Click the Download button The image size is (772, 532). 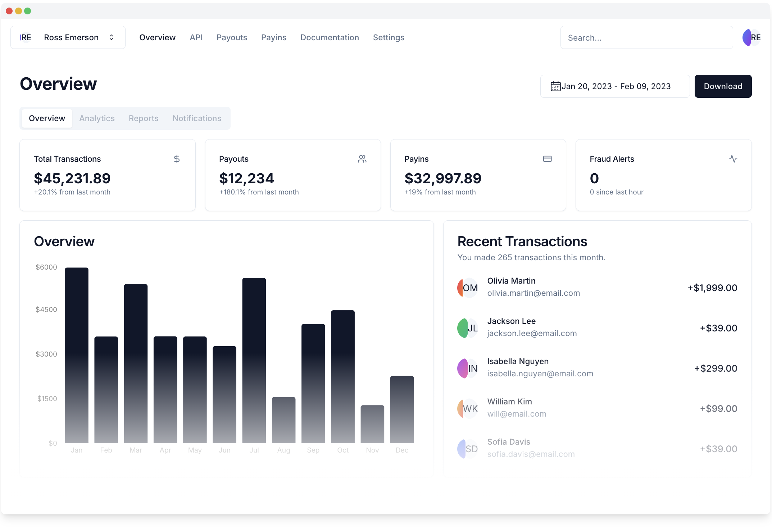click(723, 86)
